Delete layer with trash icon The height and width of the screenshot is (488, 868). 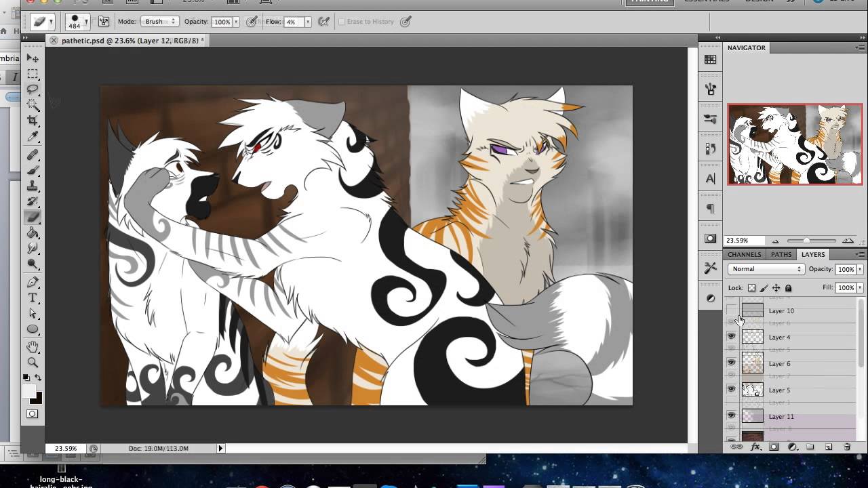(x=847, y=447)
